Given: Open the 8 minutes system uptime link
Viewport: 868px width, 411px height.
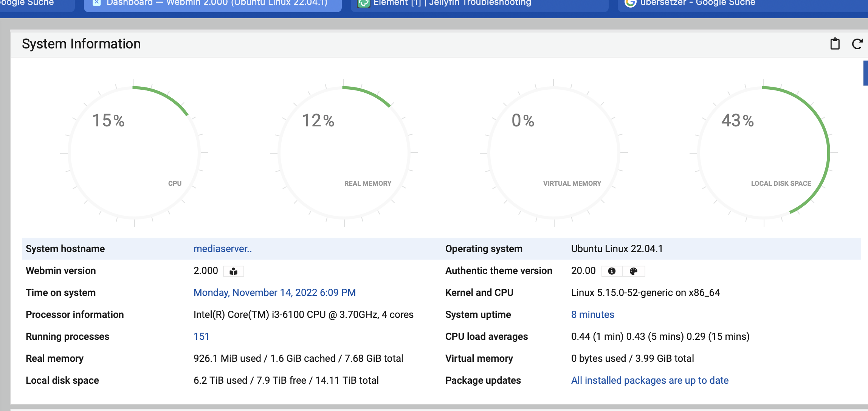Looking at the screenshot, I should (x=592, y=314).
